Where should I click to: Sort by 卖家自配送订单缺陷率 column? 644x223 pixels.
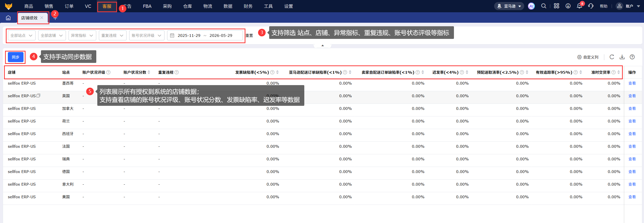(x=423, y=72)
